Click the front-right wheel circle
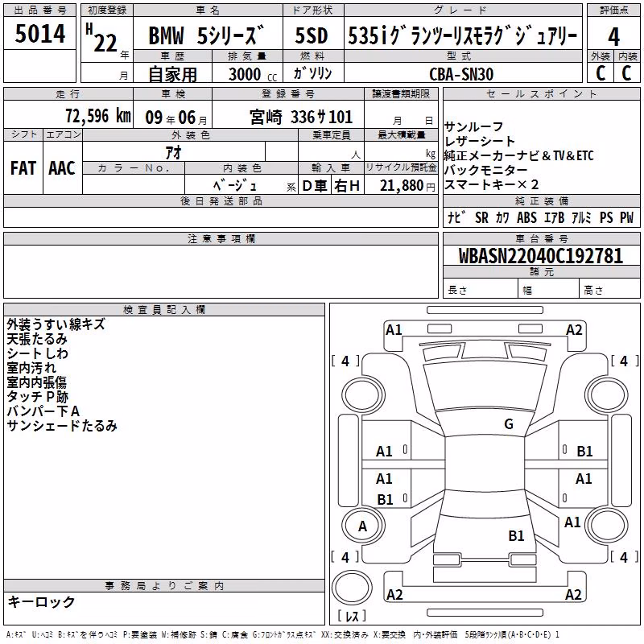Image resolution: width=644 pixels, height=644 pixels. pos(606,395)
